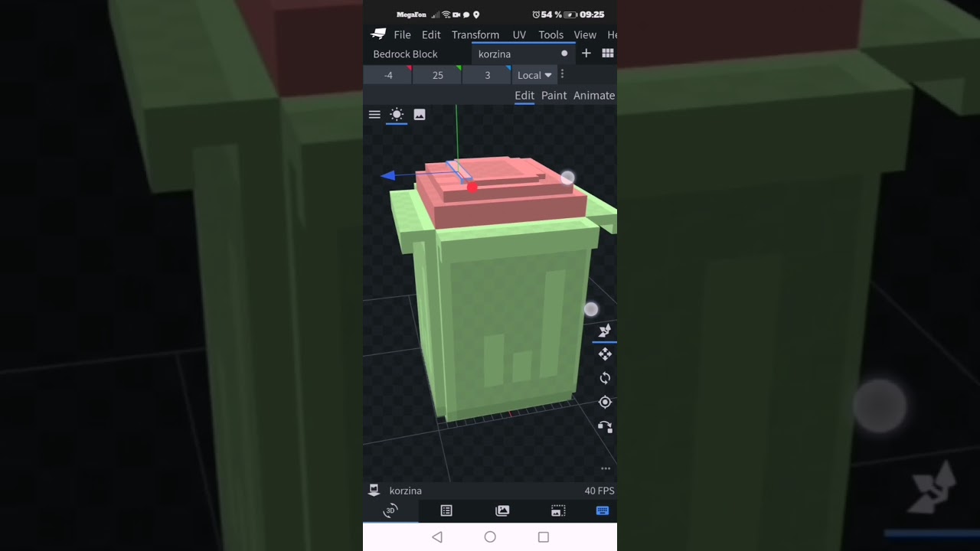Open the textures panel tab
Viewport: 980px width, 551px height.
502,510
